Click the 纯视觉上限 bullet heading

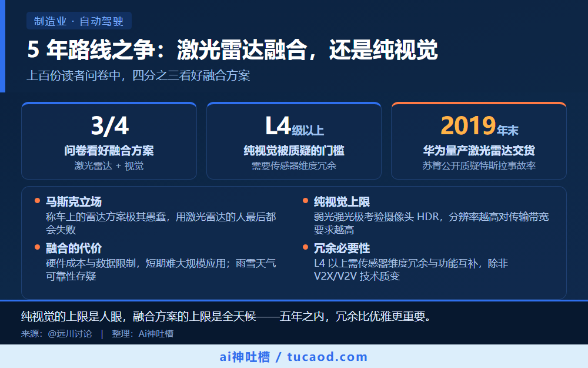[342, 202]
